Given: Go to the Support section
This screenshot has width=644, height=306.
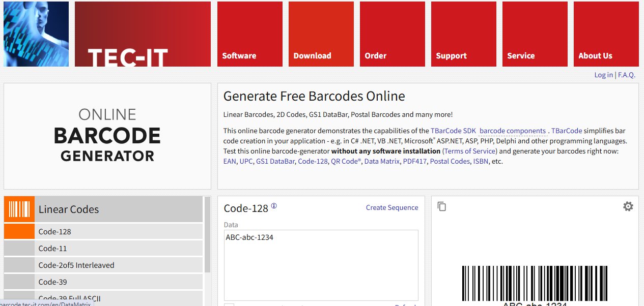Looking at the screenshot, I should coord(451,55).
